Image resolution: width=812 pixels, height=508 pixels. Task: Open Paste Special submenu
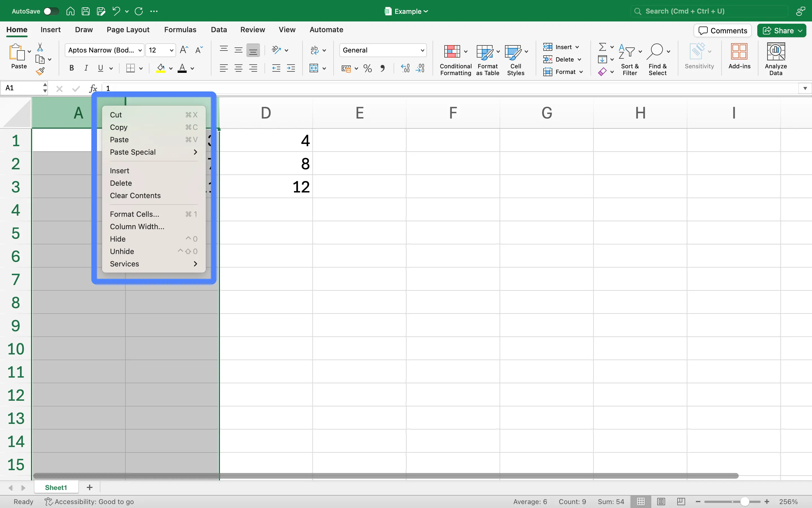coord(154,152)
